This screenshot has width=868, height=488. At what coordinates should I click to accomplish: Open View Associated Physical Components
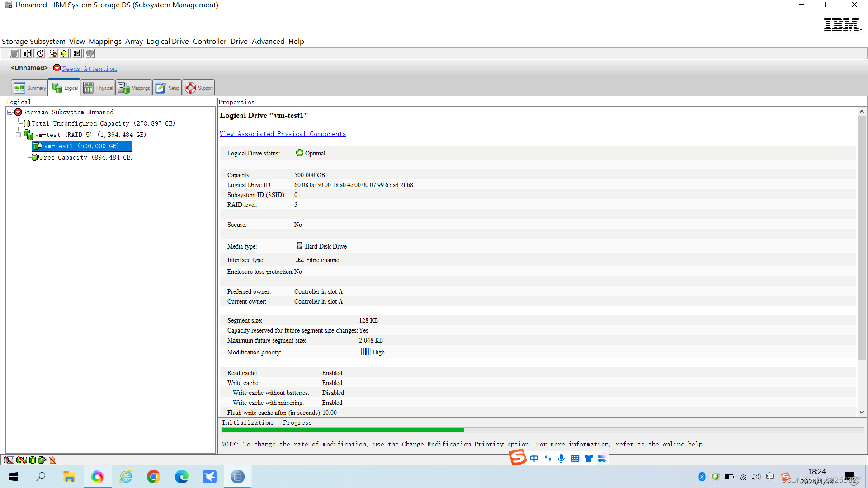pyautogui.click(x=283, y=134)
